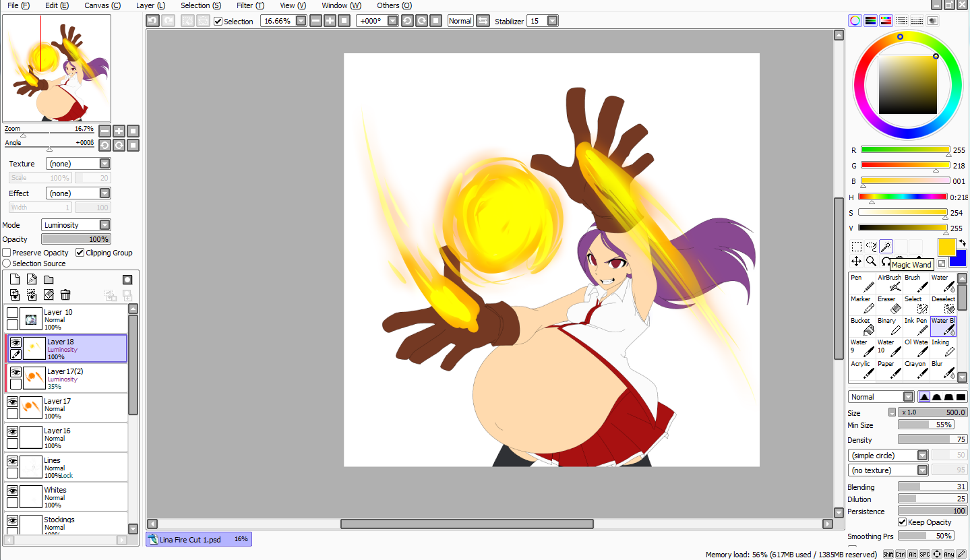Select the Lasso tool
This screenshot has height=560, width=970.
click(x=871, y=247)
